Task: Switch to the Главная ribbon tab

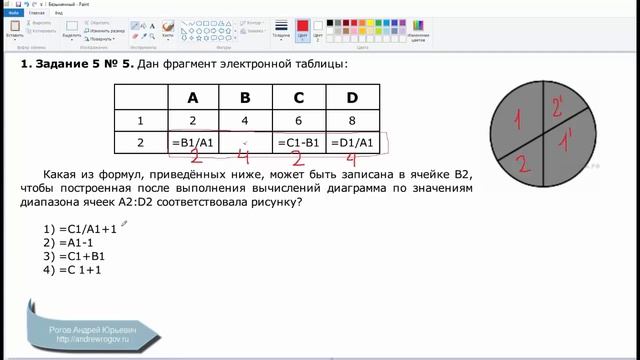Action: pyautogui.click(x=37, y=13)
